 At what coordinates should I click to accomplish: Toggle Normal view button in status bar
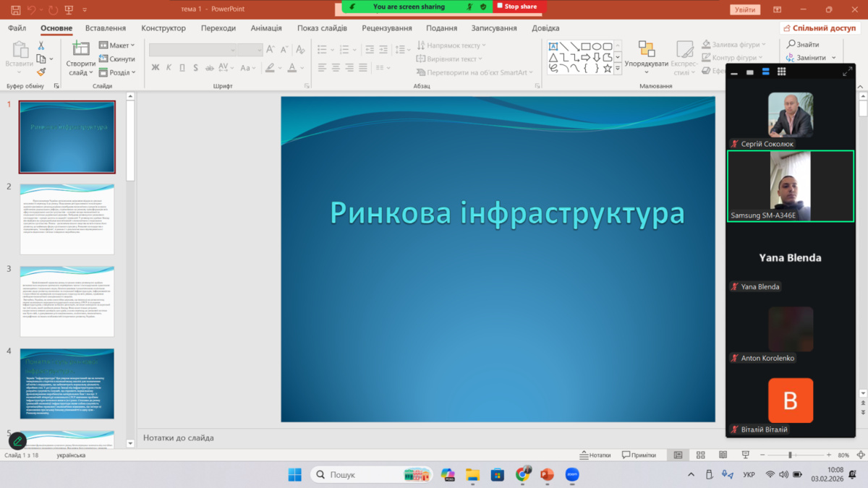click(x=678, y=455)
